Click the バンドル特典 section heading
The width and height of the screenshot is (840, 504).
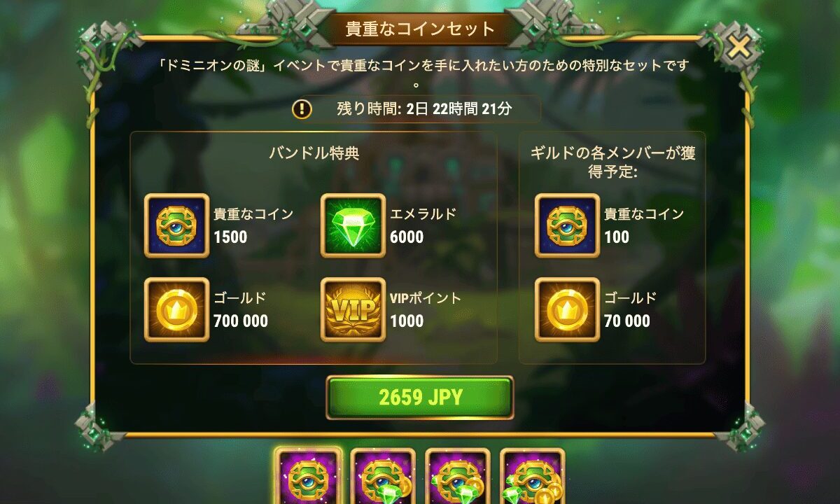314,153
